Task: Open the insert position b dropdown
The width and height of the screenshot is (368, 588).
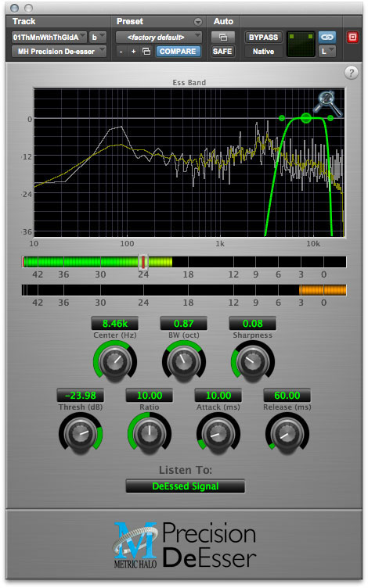Action: click(97, 37)
